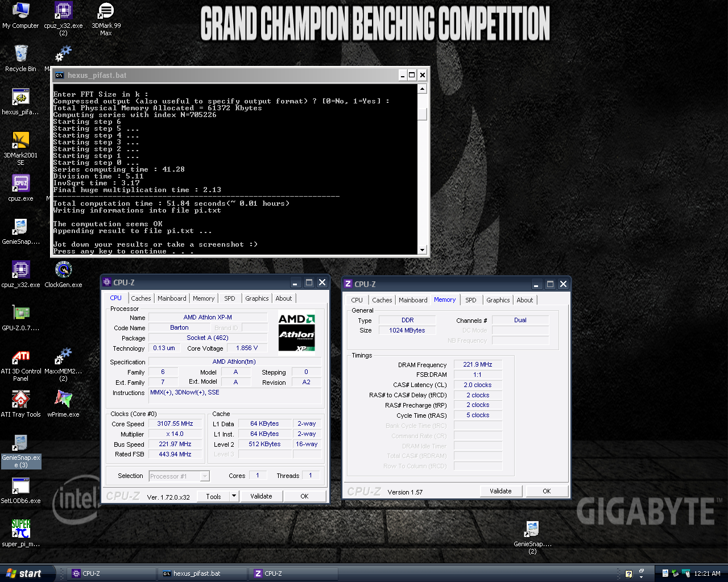Click CPU-Z 1.72 window title icon

[x=107, y=282]
